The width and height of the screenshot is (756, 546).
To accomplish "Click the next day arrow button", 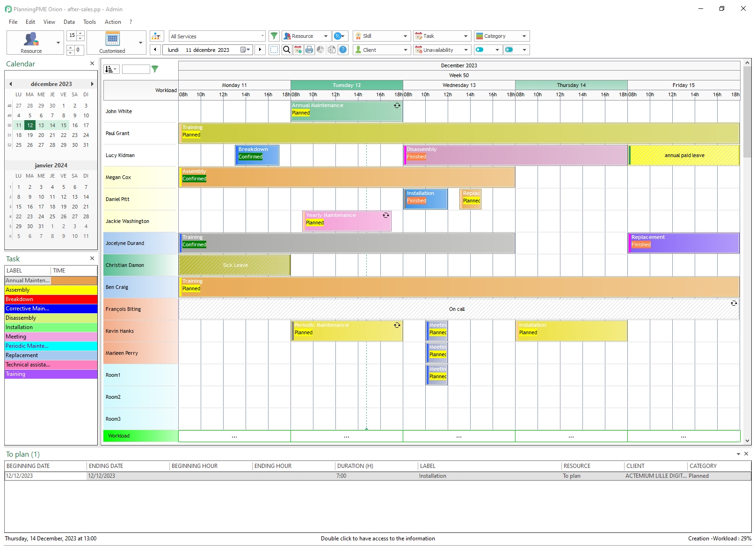I will click(x=260, y=50).
